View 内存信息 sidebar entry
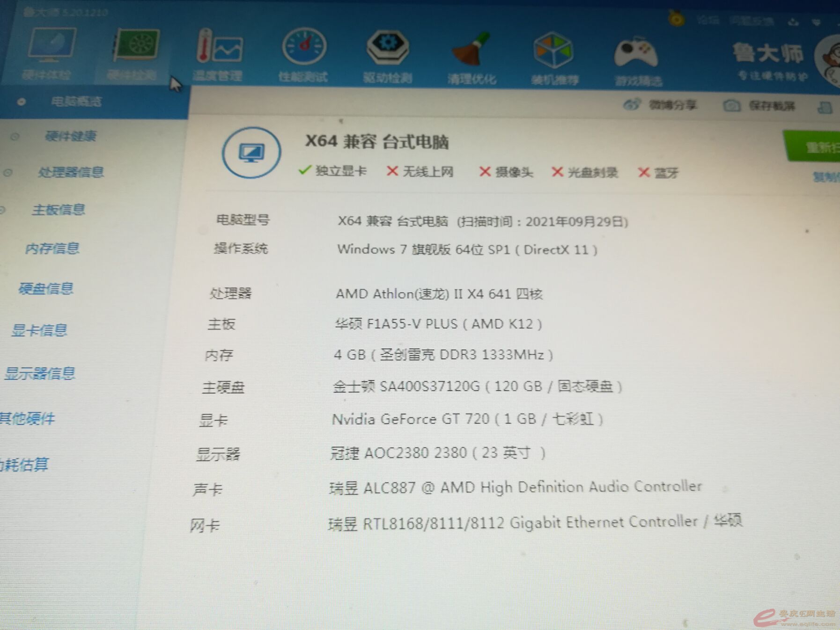The image size is (840, 630). 52,248
